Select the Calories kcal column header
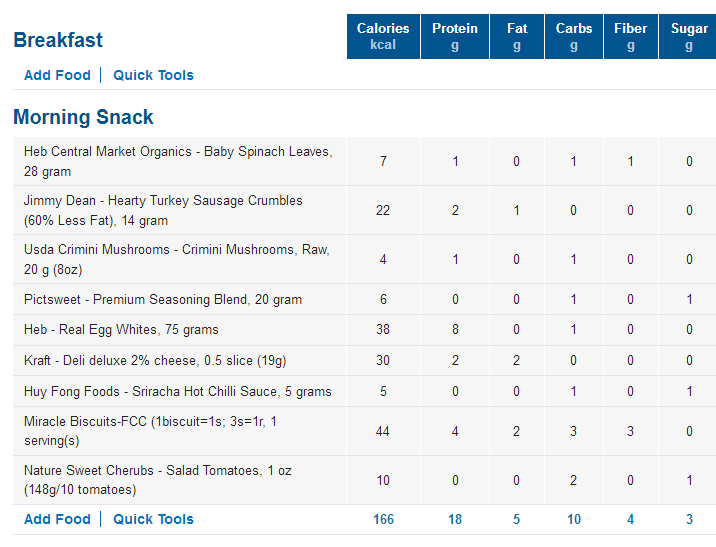This screenshot has height=547, width=716. (x=383, y=37)
